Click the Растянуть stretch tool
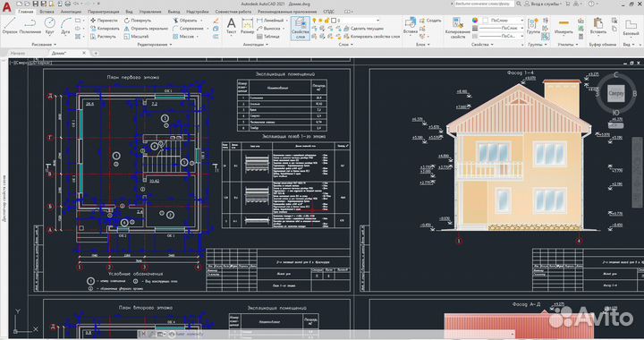The image size is (644, 340). [x=103, y=37]
